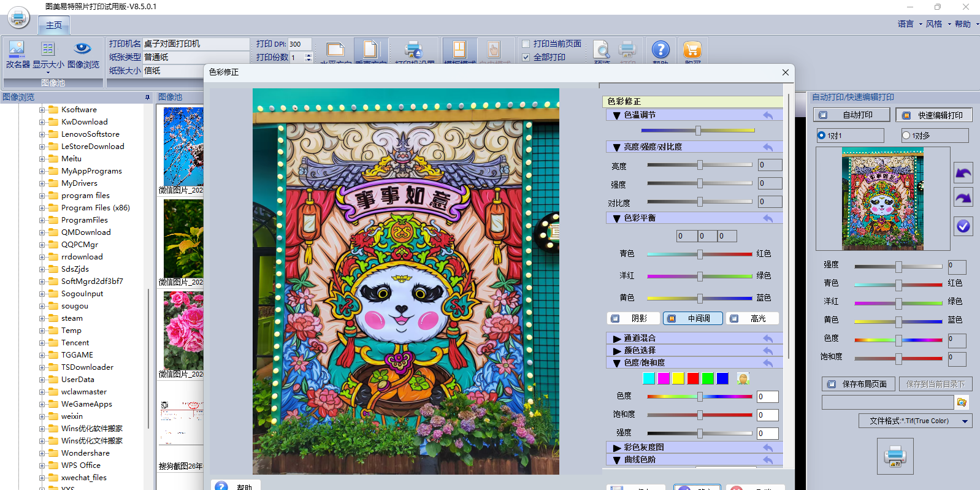This screenshot has width=980, height=490.
Task: Expand the Tencent folder tree node
Action: [x=42, y=343]
